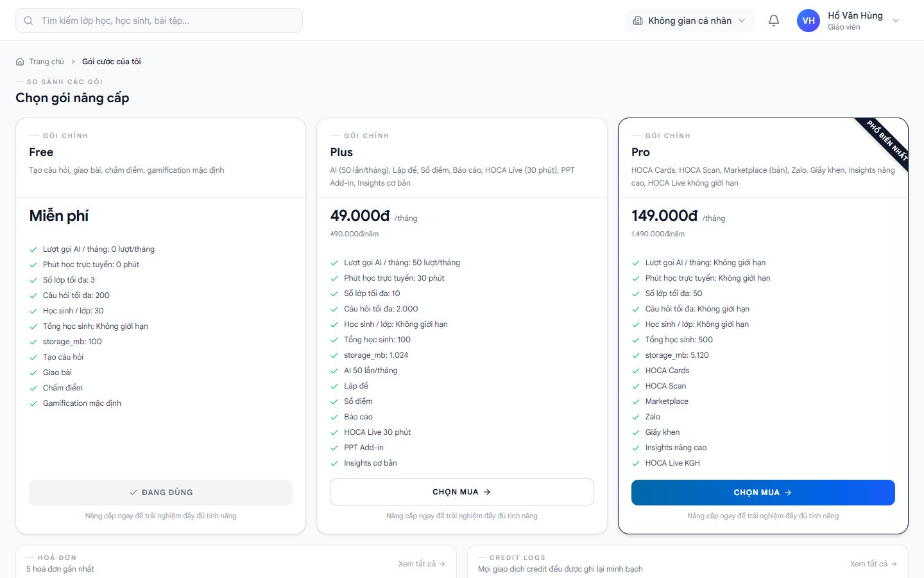Click the 1.490.000đ/năm yearly price
Screen dimensions: 924x578
click(x=658, y=234)
